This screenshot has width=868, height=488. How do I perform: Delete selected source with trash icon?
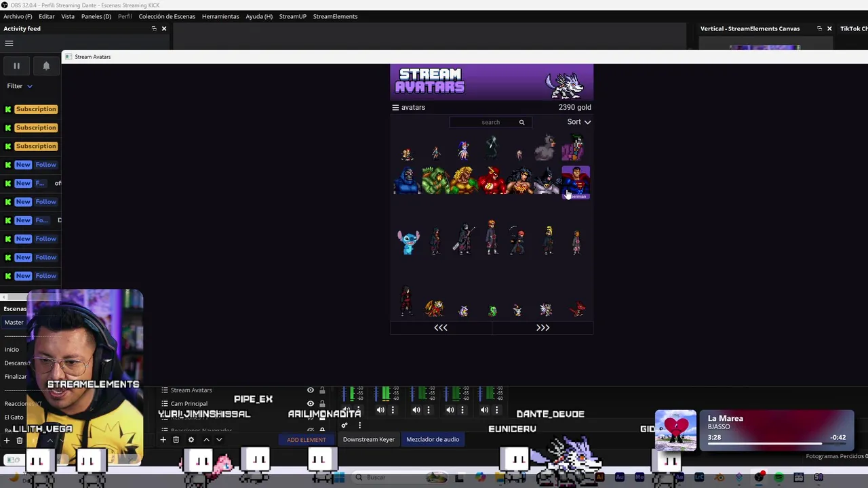tap(176, 440)
